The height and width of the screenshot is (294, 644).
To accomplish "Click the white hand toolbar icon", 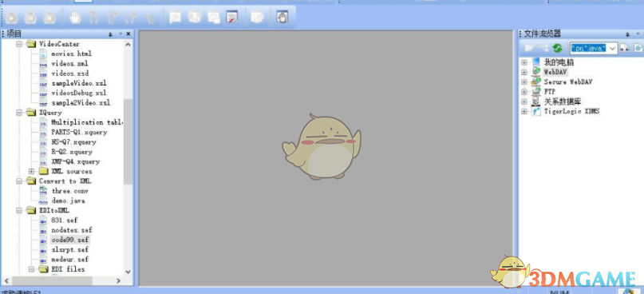I will point(75,18).
